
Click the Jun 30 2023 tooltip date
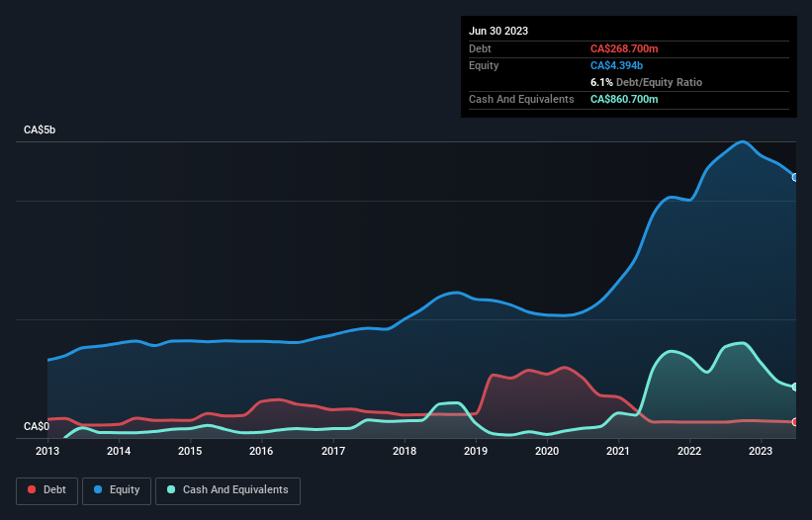(498, 31)
